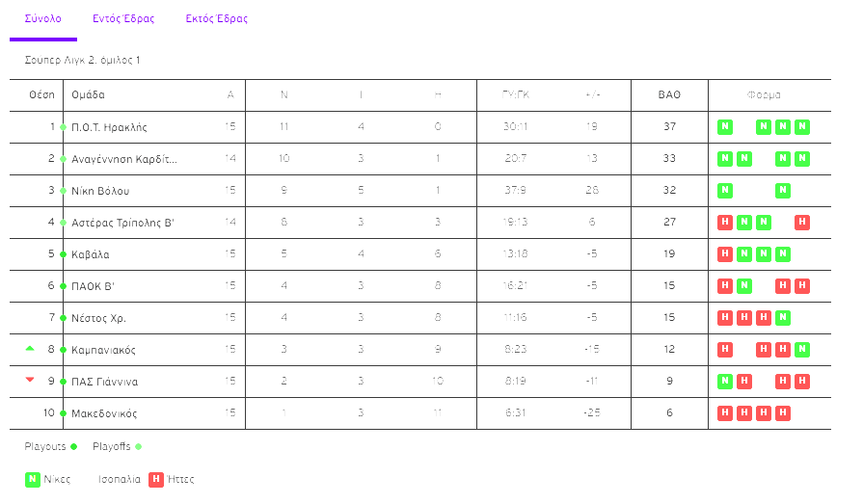Click the Playoffs legend light green dot
863x504 pixels.
(x=139, y=447)
